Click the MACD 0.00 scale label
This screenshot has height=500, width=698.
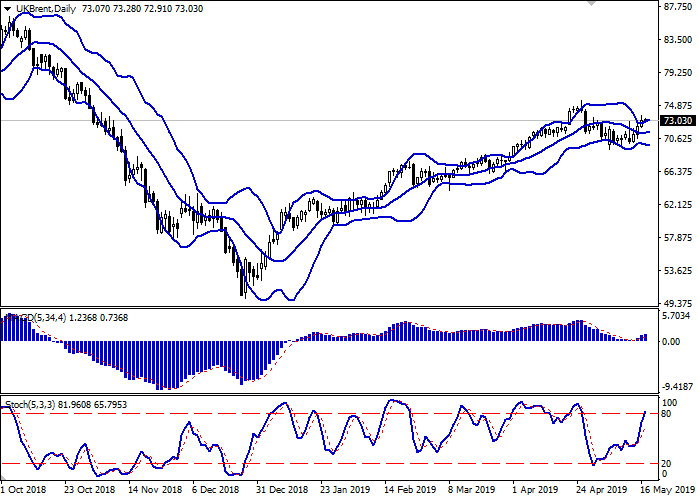[671, 341]
